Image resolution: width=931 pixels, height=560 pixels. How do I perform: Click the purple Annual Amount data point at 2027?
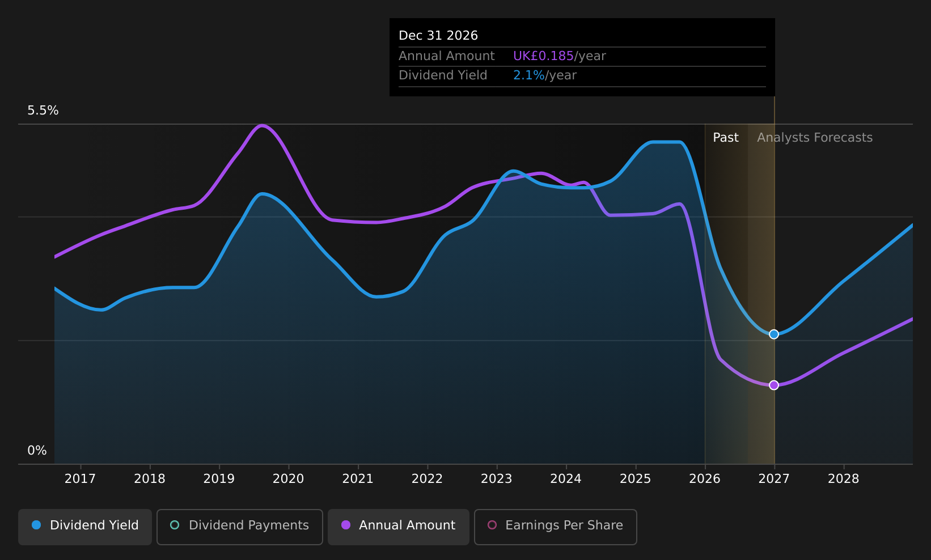(774, 385)
